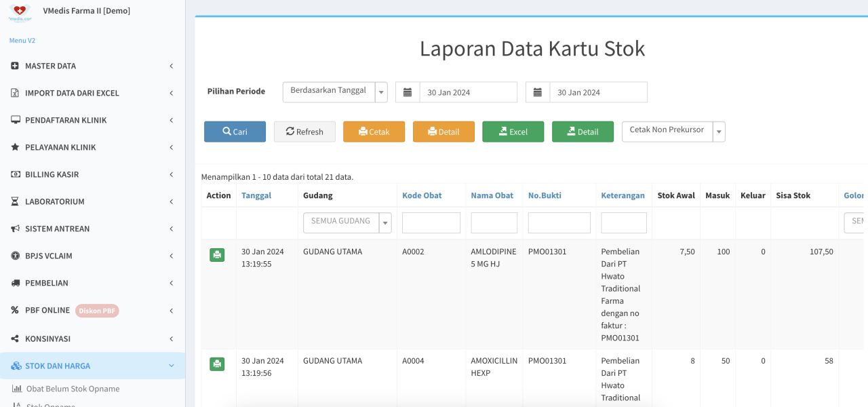Click the green print icon for AMOXICILLIN row
868x407 pixels.
click(x=217, y=364)
